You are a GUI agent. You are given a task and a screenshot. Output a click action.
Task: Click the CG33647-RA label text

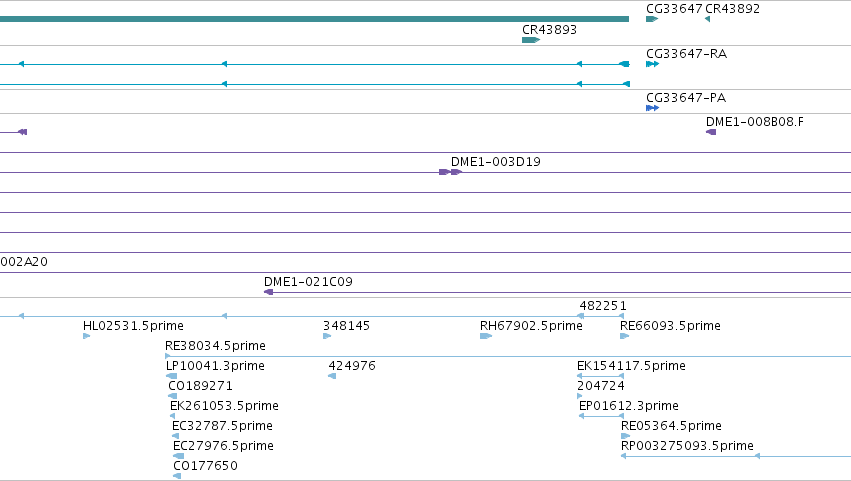coord(686,54)
